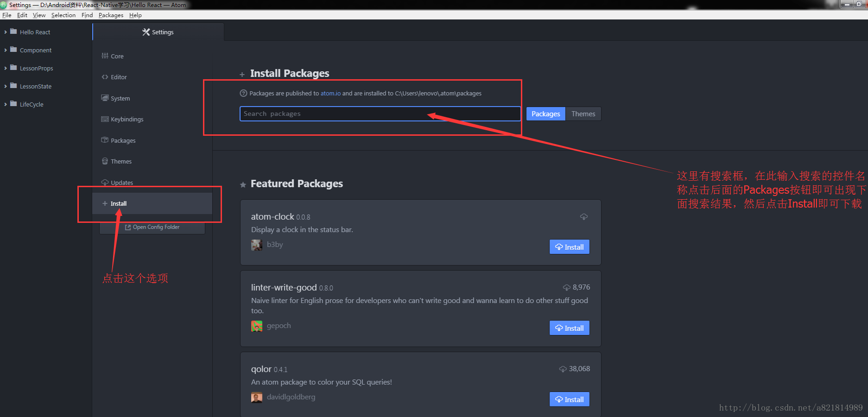Install the linter-write-good package
The width and height of the screenshot is (868, 417).
click(570, 328)
